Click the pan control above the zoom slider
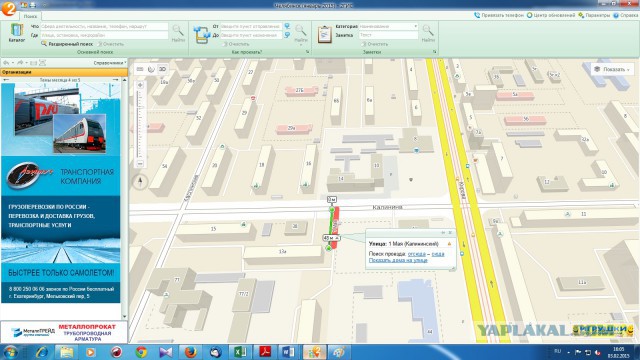The width and height of the screenshot is (640, 360). coord(140,85)
